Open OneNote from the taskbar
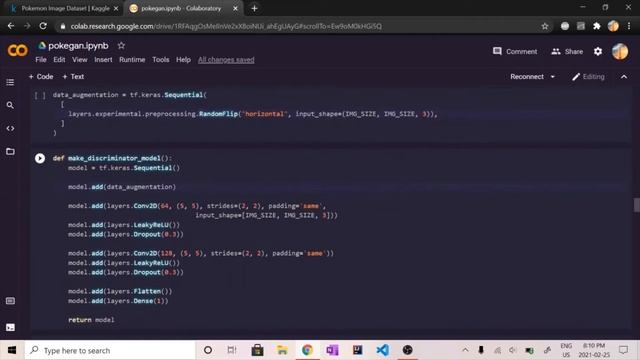 (x=332, y=350)
